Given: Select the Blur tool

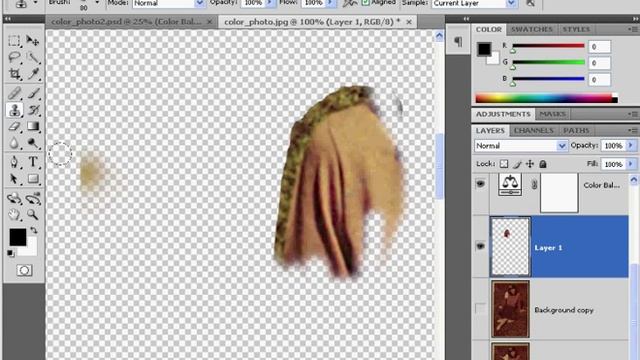Looking at the screenshot, I should click(14, 144).
